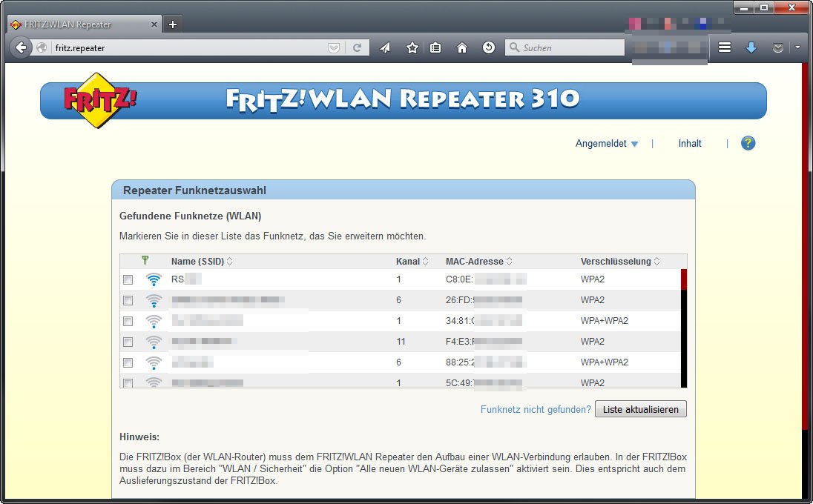813x504 pixels.
Task: Open the Firefox hamburger menu
Action: [x=724, y=47]
